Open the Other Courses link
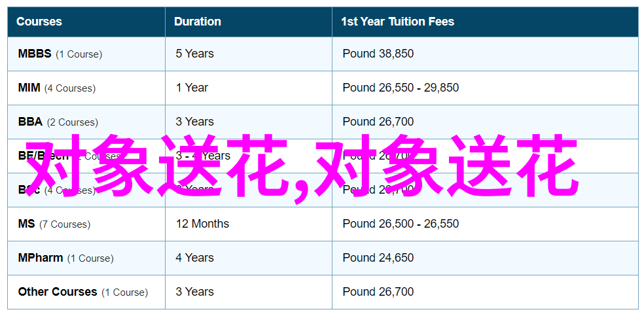The width and height of the screenshot is (644, 316). click(x=58, y=292)
